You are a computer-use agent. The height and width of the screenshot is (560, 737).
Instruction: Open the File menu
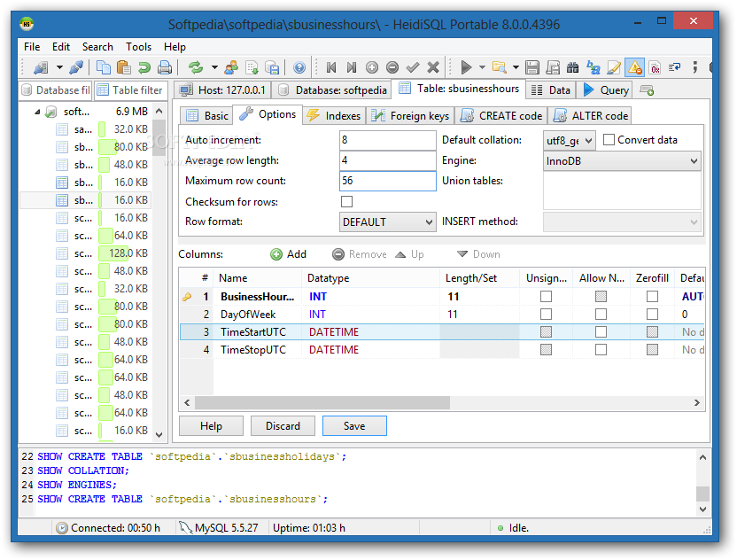32,47
